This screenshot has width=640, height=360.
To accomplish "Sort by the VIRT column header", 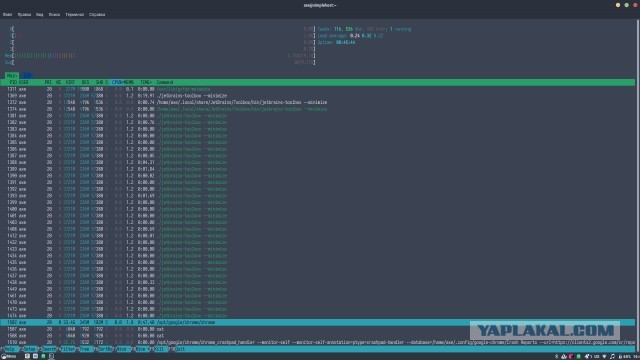I will (70, 82).
